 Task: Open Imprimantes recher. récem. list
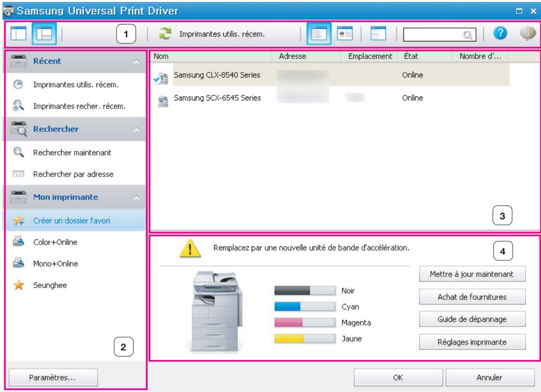80,106
